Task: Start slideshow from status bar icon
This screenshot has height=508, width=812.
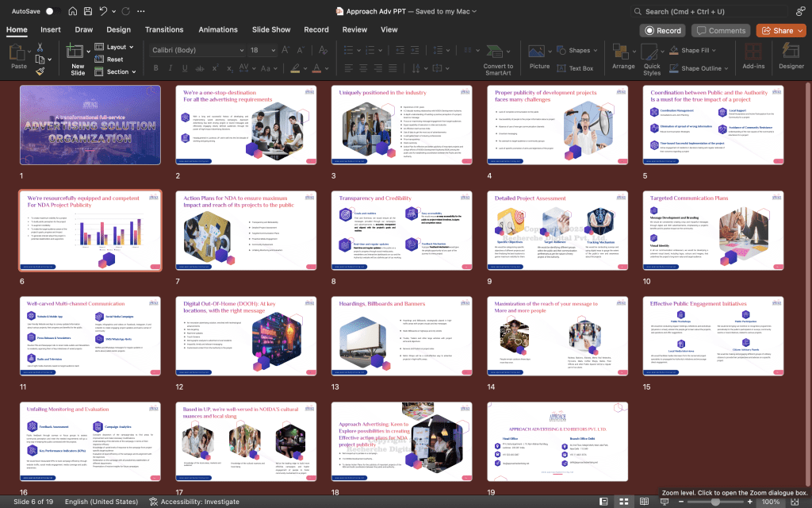Action: pyautogui.click(x=664, y=502)
